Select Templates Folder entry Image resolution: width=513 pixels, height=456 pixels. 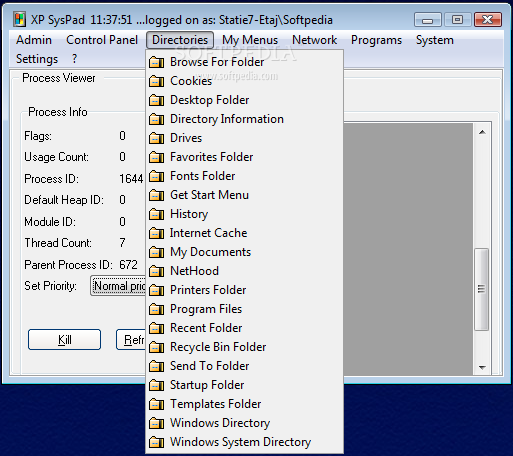click(x=245, y=404)
